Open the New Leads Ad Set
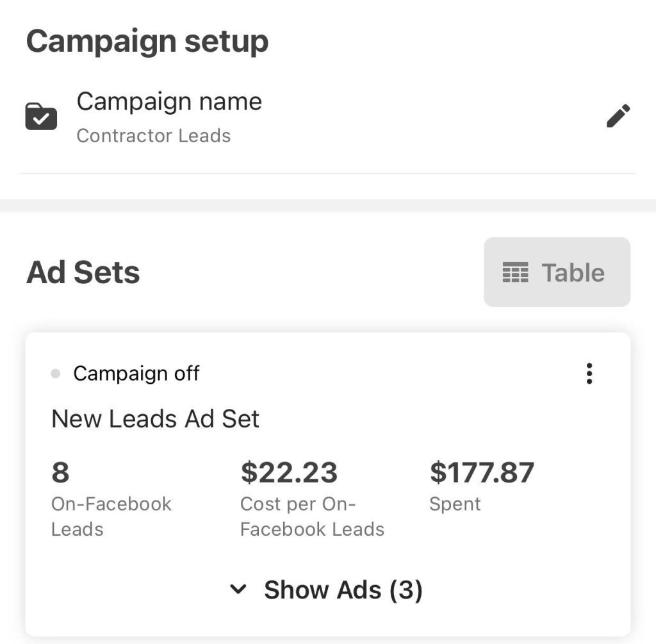Screen dimensions: 656x644 pos(154,418)
